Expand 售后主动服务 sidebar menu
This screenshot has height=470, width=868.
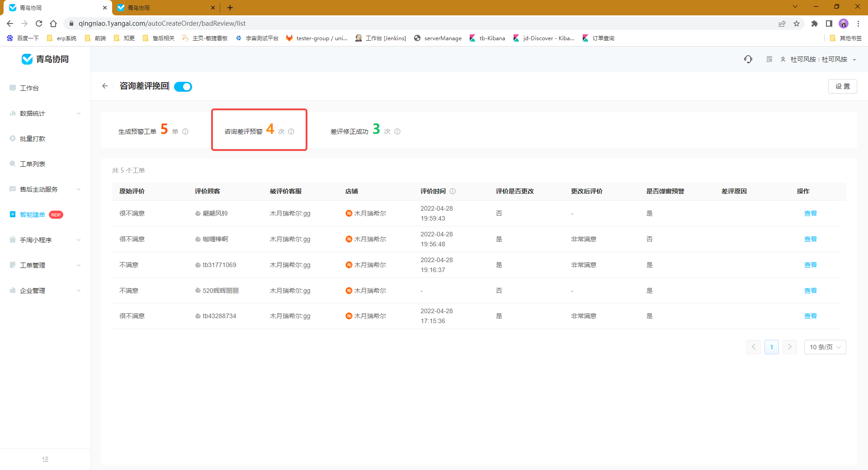[x=45, y=189]
